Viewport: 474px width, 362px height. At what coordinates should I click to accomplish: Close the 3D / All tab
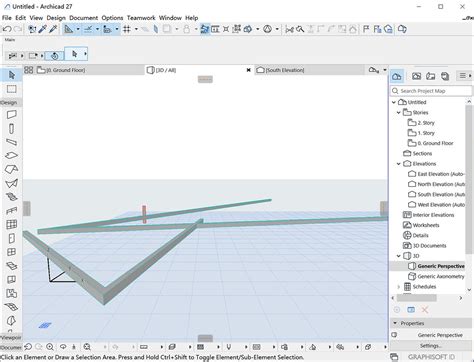point(248,70)
